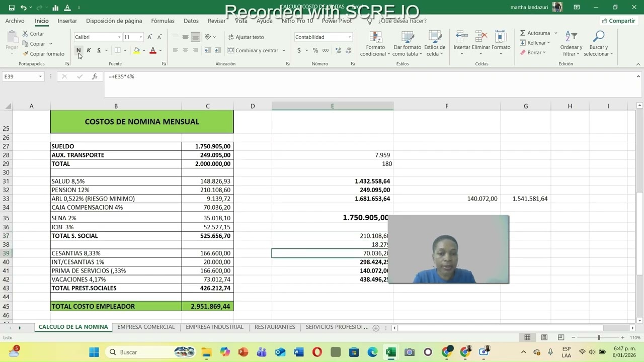Toggle Bold (N) formatting
Viewport: 644px width, 362px height.
coord(78,50)
